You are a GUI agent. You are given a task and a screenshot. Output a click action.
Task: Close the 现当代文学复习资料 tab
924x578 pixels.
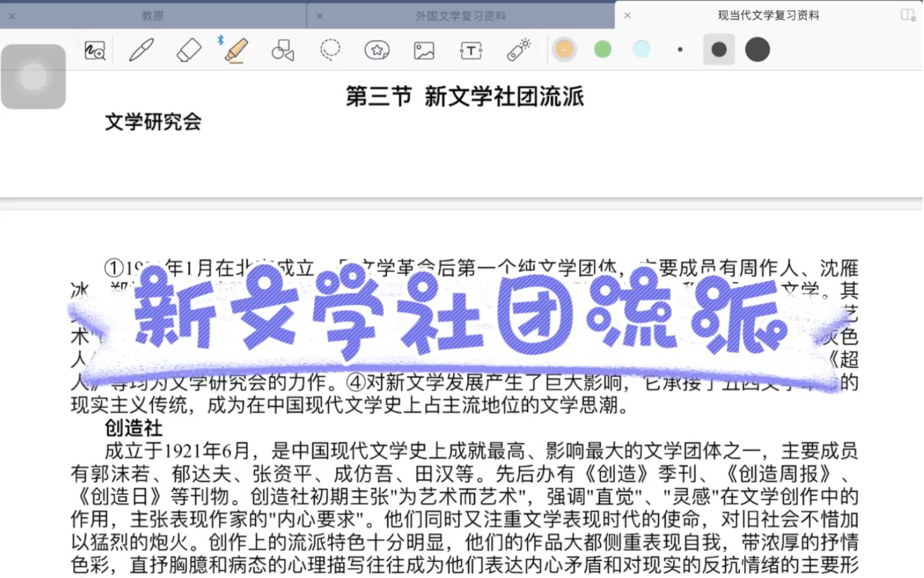(x=627, y=16)
